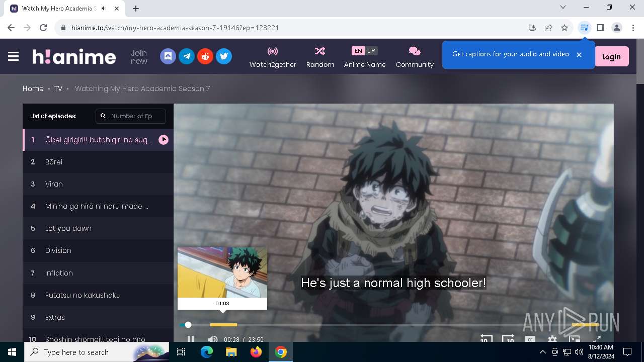This screenshot has width=644, height=362.
Task: Launch Microsoft Edge from taskbar
Action: pos(206,352)
